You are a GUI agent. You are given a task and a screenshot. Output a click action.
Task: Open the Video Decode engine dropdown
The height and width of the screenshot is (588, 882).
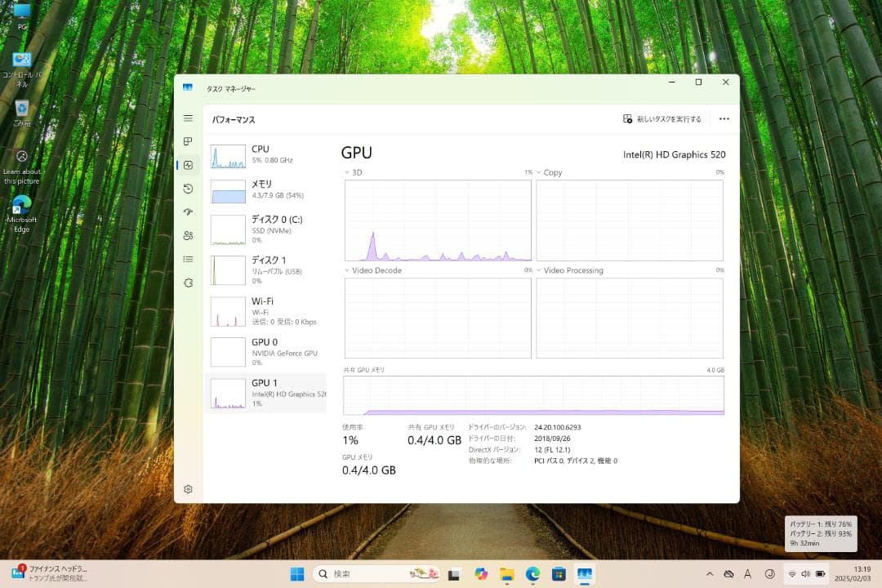tap(346, 270)
